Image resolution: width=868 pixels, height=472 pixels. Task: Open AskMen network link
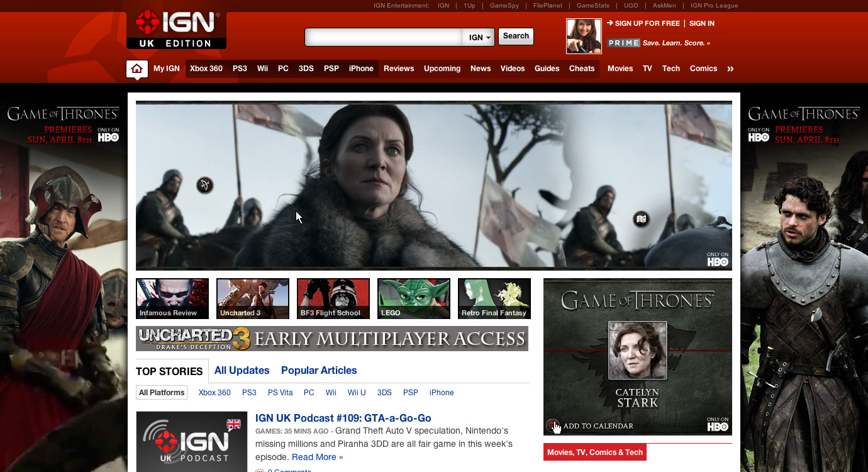665,6
